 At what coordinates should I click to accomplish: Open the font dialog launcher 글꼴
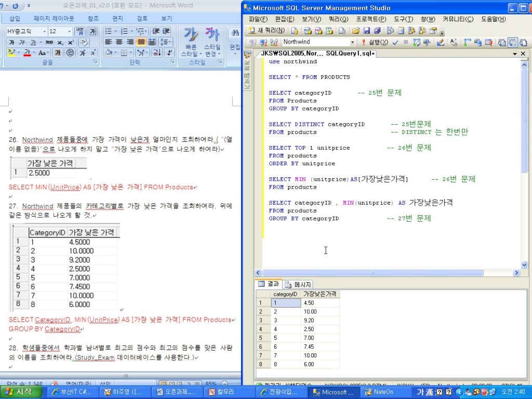coord(96,62)
